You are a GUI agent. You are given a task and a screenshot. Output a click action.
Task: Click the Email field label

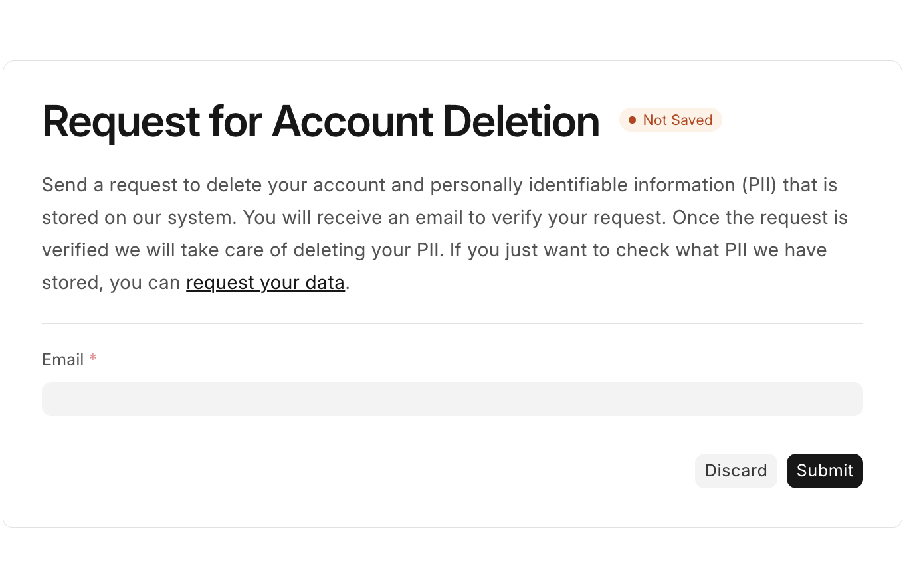pyautogui.click(x=62, y=360)
